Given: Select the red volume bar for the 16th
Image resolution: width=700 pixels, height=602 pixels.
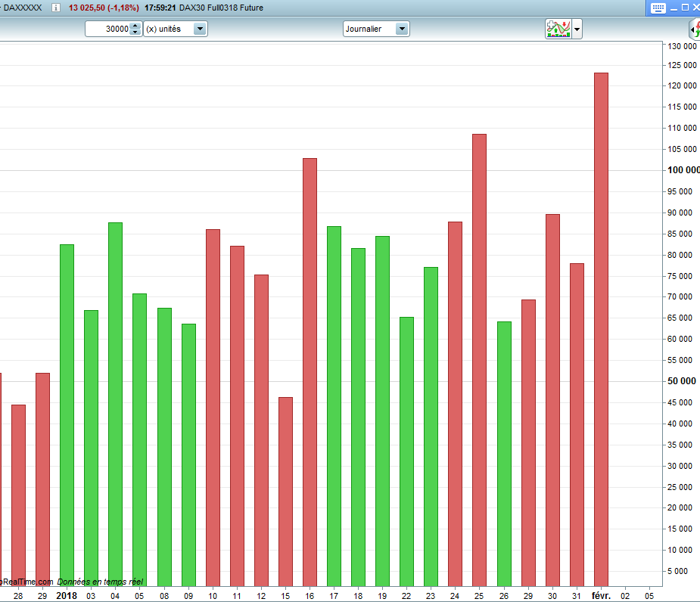Looking at the screenshot, I should click(310, 372).
